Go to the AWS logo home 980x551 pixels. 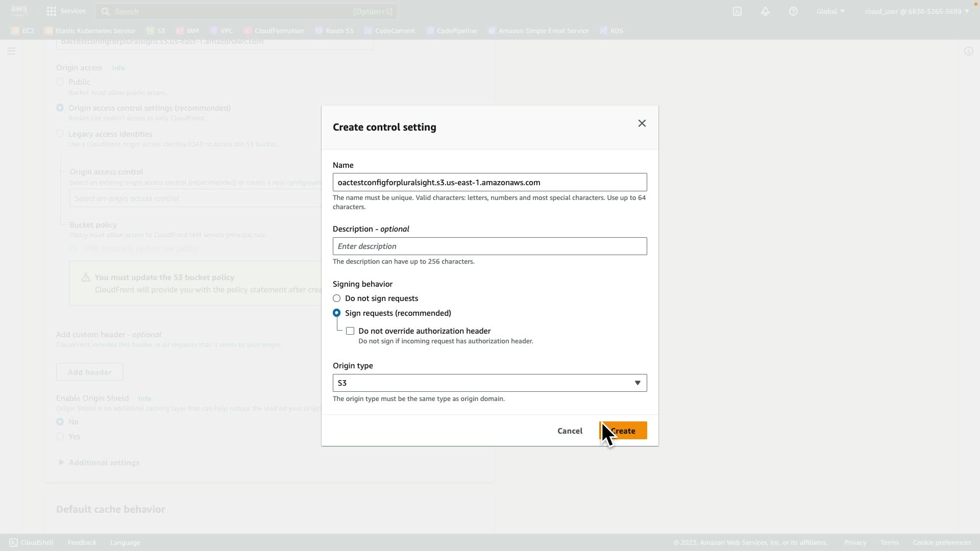pyautogui.click(x=19, y=11)
